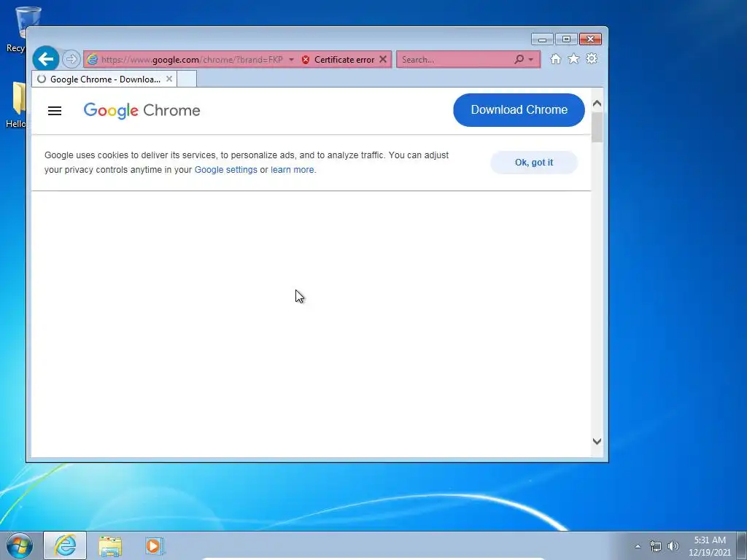The width and height of the screenshot is (747, 560).
Task: Open the Windows Start menu
Action: click(x=19, y=545)
